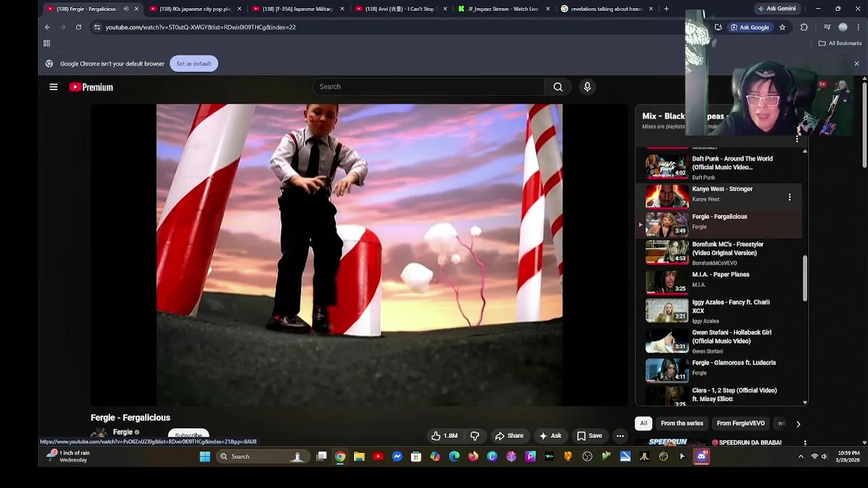Image resolution: width=868 pixels, height=488 pixels.
Task: Go to YouTube Premium home logo
Action: tap(91, 87)
